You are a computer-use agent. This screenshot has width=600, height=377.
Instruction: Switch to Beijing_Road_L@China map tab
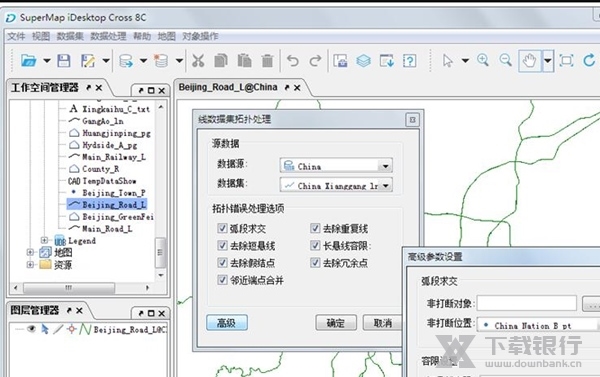click(228, 87)
